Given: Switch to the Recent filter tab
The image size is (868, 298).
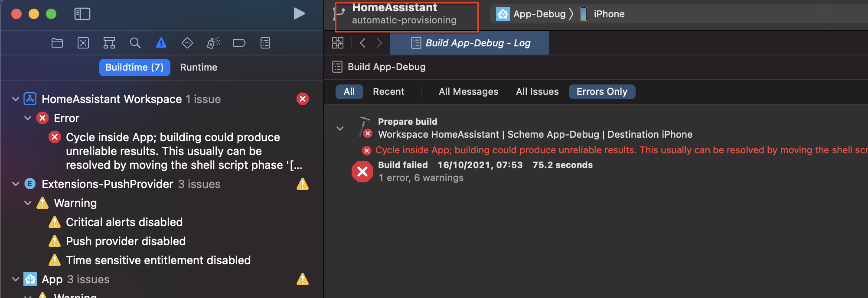Looking at the screenshot, I should click(x=388, y=91).
